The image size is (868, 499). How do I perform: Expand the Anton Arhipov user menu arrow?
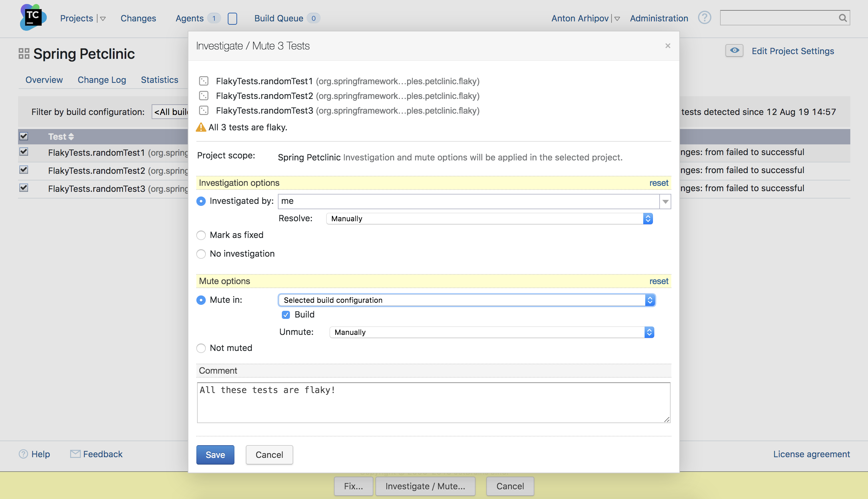coord(617,19)
